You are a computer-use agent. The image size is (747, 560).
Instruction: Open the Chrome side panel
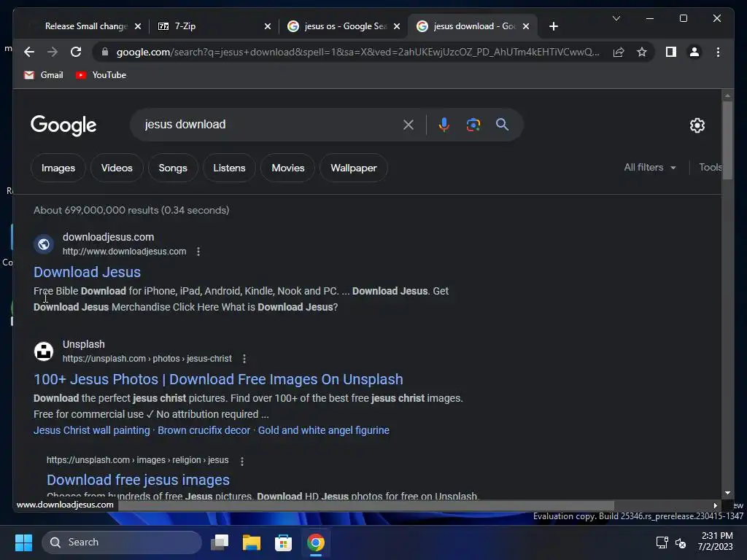point(671,52)
